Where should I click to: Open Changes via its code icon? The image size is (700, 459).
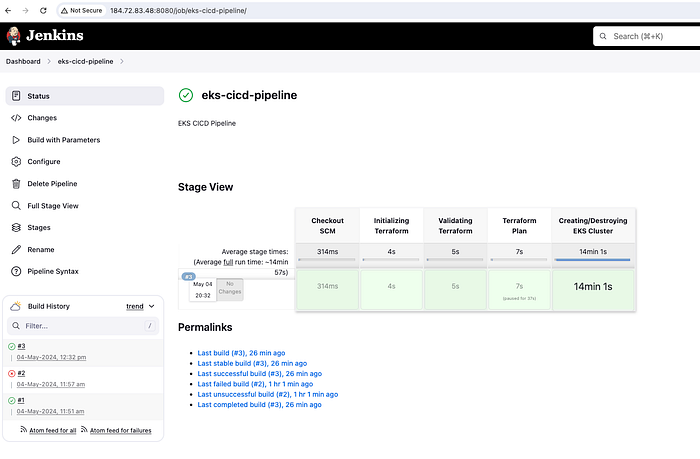(x=16, y=118)
